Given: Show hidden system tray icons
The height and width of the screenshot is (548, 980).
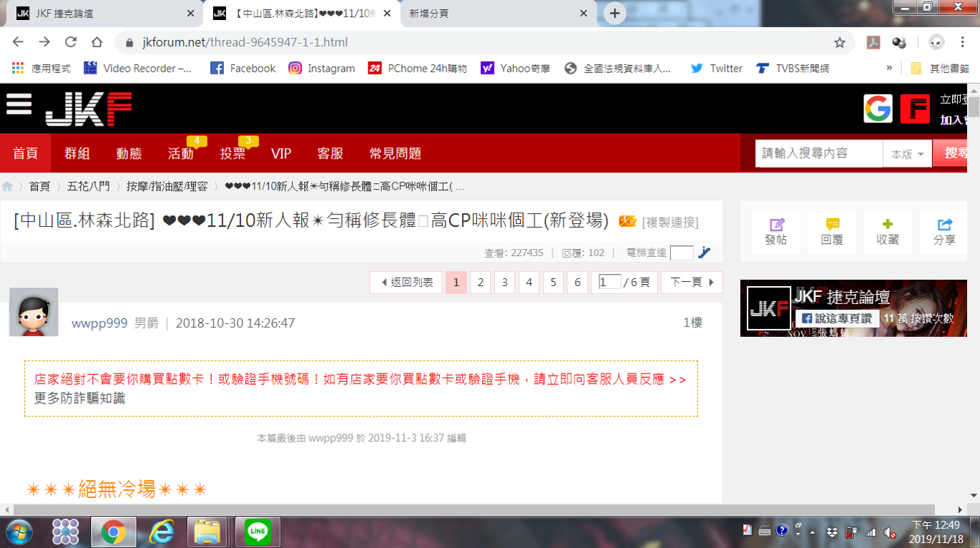Looking at the screenshot, I should pos(812,532).
